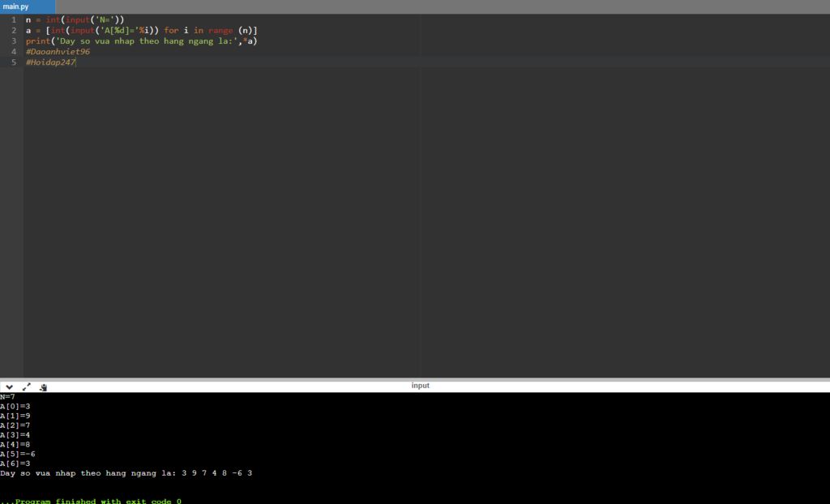The image size is (830, 504).
Task: Collapse the console with the chevron icon
Action: tap(9, 387)
